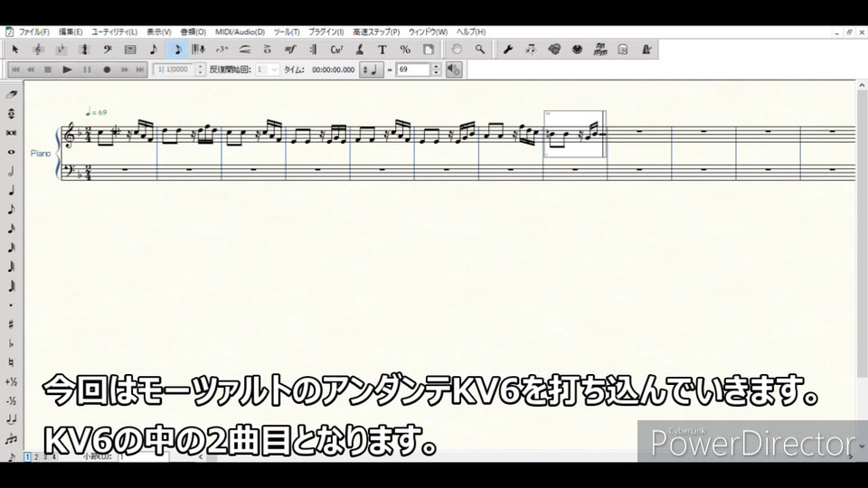Select the highlighted Speedy Entry tool

point(177,50)
